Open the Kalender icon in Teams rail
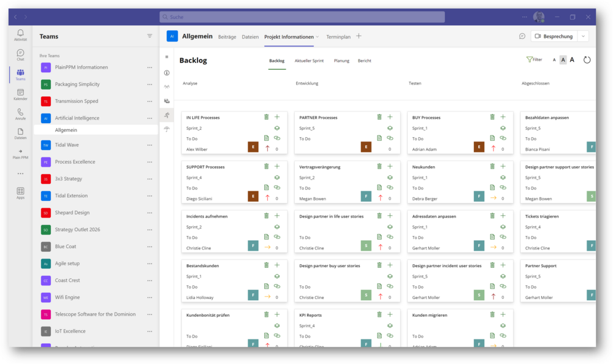Screen dimensions: 613x364 pos(20,94)
